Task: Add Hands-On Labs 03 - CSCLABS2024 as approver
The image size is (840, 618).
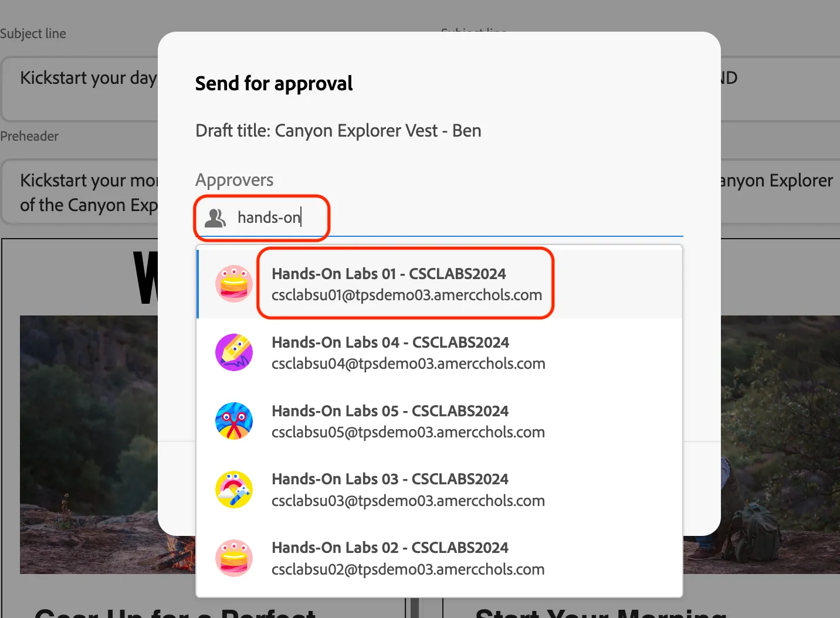Action: [440, 490]
